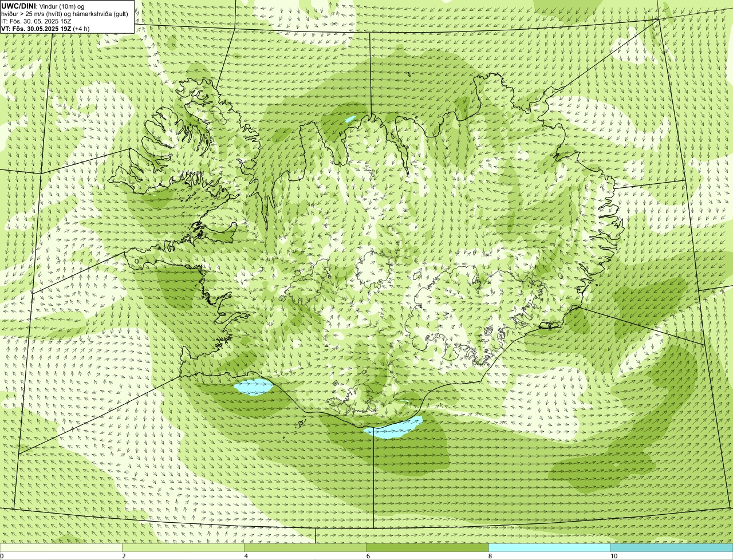The height and width of the screenshot is (560, 733).
Task: Select the palest 0–2 m/s legend swatch
Action: (61, 548)
